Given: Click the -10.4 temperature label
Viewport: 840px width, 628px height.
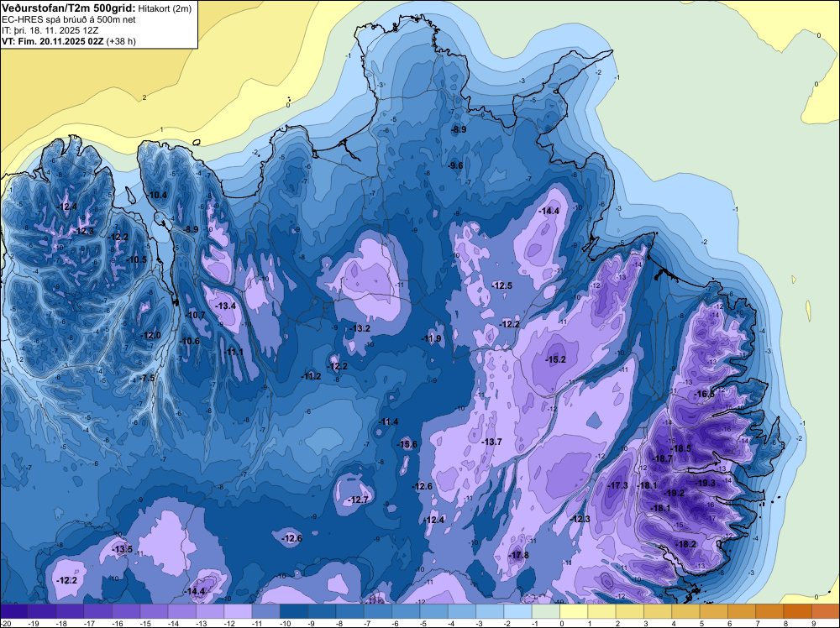Looking at the screenshot, I should [158, 195].
